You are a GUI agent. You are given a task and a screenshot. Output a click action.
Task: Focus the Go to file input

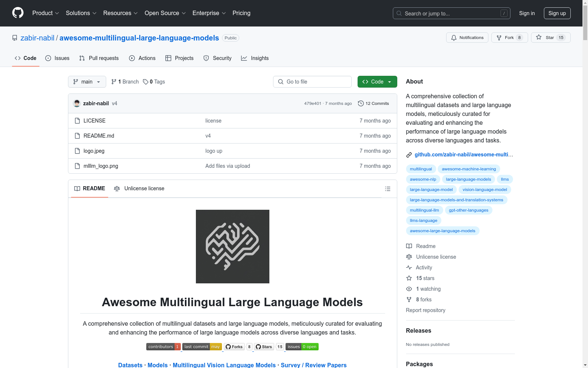pyautogui.click(x=312, y=82)
